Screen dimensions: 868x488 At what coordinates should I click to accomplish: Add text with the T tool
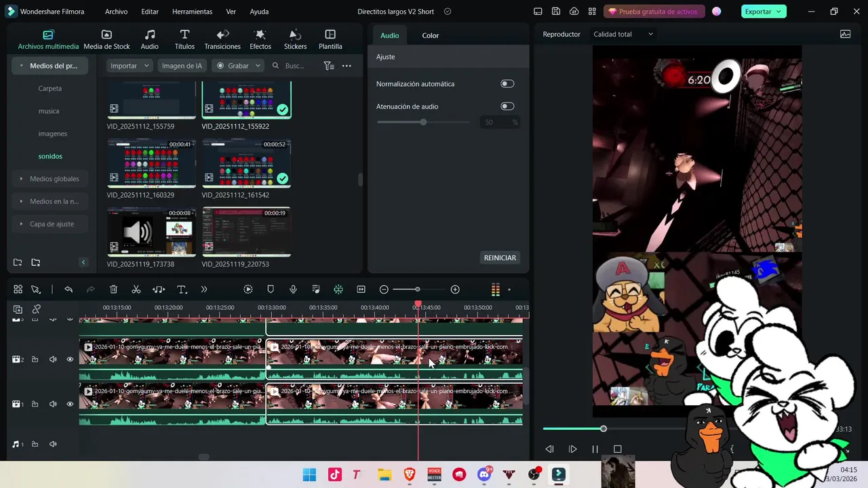[182, 289]
